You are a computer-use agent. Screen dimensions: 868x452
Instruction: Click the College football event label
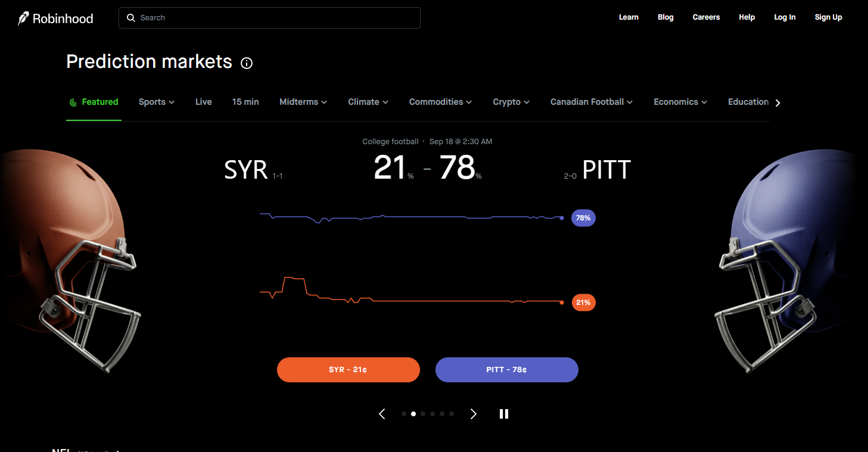[x=390, y=142]
